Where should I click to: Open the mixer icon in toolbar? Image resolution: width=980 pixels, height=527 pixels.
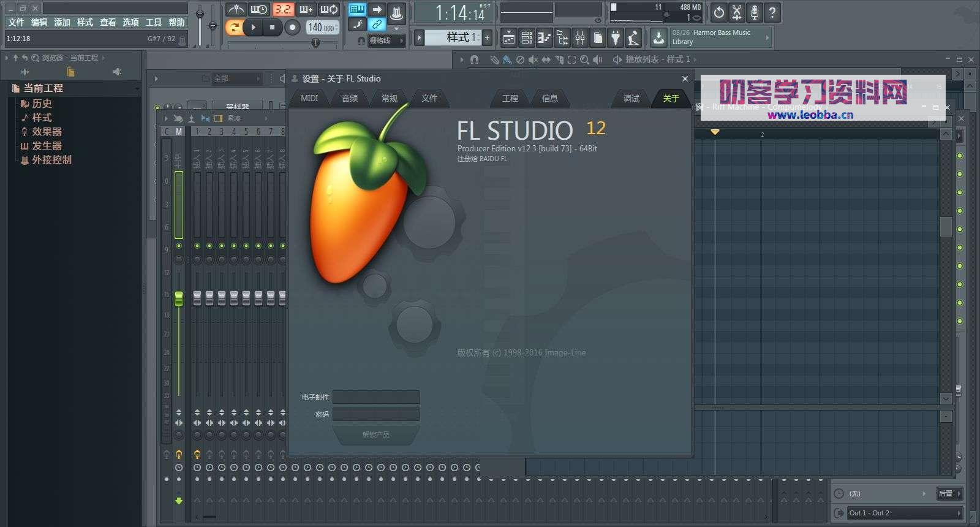pyautogui.click(x=580, y=38)
